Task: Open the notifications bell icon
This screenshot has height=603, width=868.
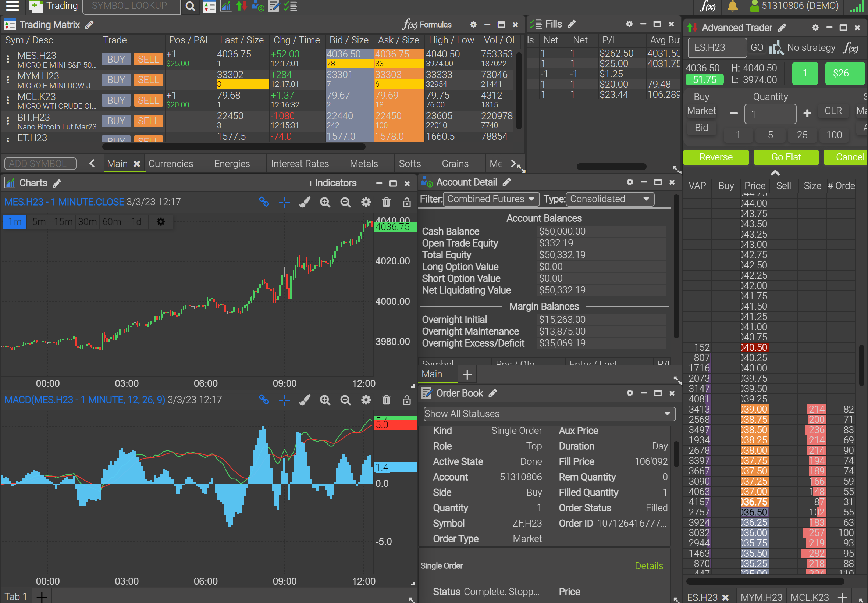Action: coord(732,6)
